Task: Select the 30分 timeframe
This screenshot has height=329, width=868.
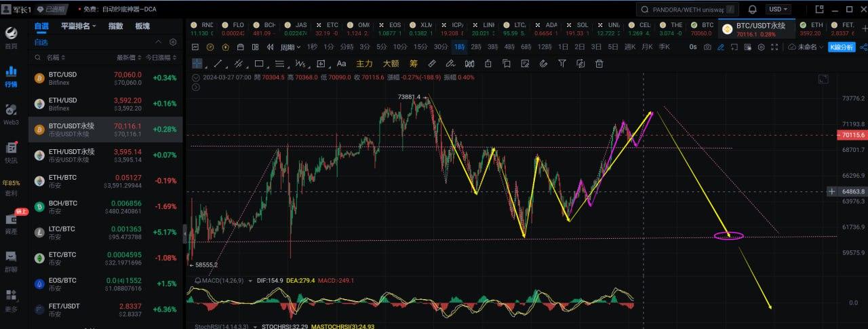Action: coord(441,47)
